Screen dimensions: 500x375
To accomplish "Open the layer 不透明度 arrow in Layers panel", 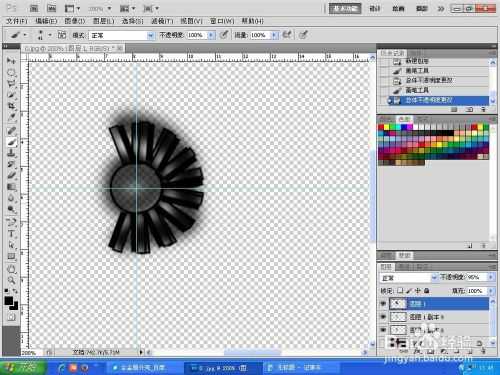I will (491, 277).
